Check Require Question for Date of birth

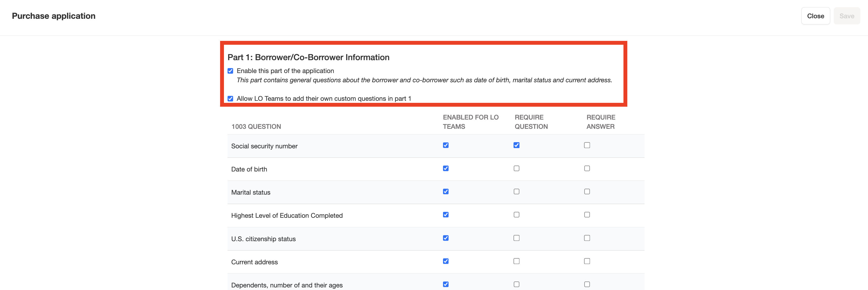pos(516,169)
